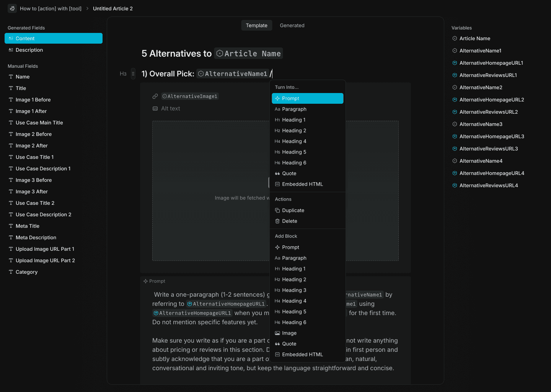Click the variable icon beside AlternativeReviewsURL4
The height and width of the screenshot is (392, 551).
[x=454, y=185]
